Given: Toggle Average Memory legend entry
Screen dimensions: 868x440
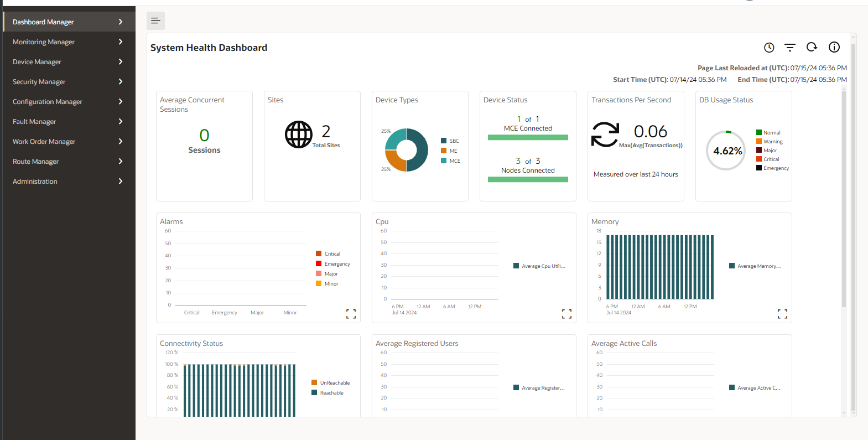Looking at the screenshot, I should [755, 266].
